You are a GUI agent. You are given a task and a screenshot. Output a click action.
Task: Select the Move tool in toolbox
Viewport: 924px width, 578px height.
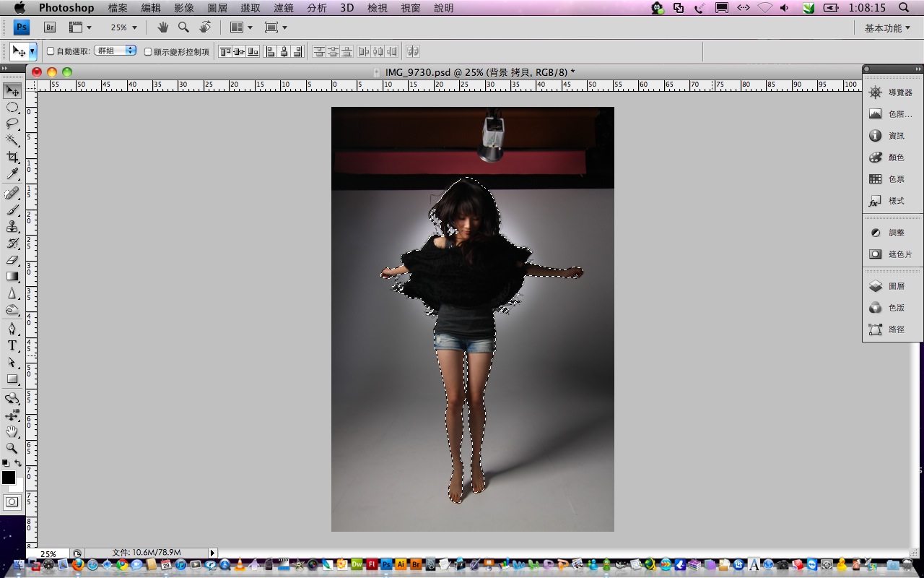(12, 90)
